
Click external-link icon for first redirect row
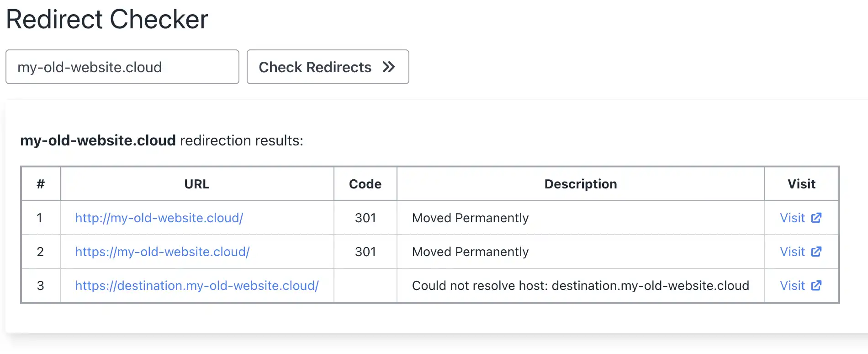click(x=816, y=218)
